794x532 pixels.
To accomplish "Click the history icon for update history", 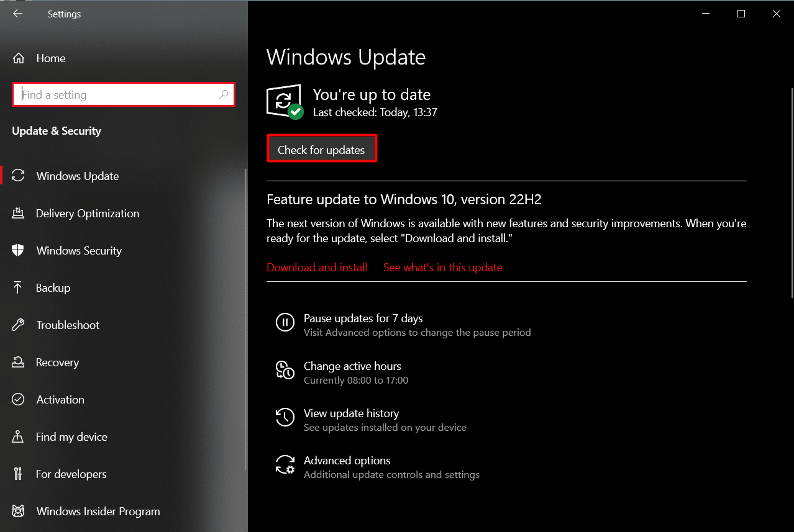I will pos(285,417).
